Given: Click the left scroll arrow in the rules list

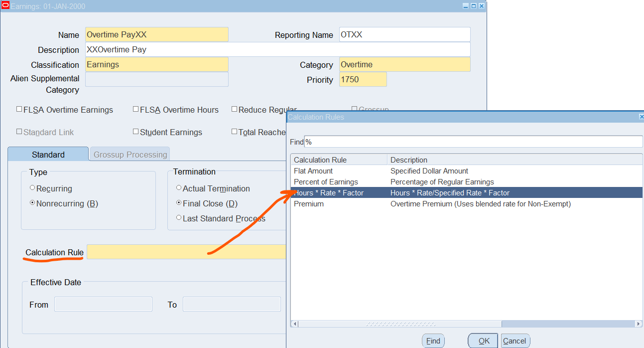Looking at the screenshot, I should [x=294, y=324].
